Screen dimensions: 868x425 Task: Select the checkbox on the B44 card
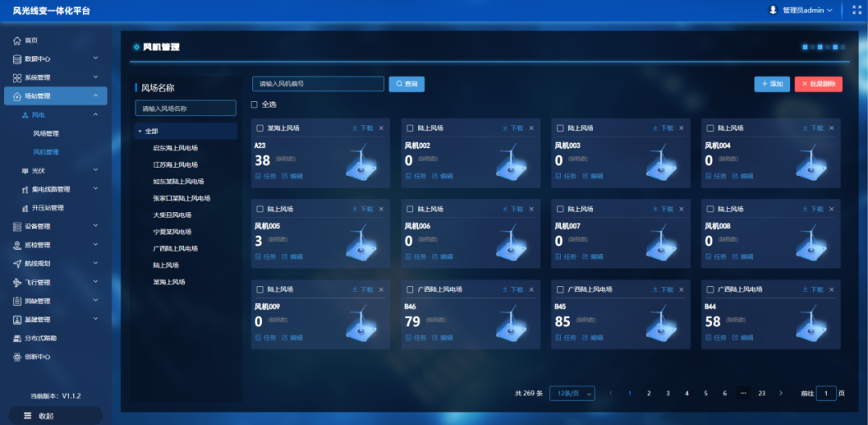(x=710, y=289)
